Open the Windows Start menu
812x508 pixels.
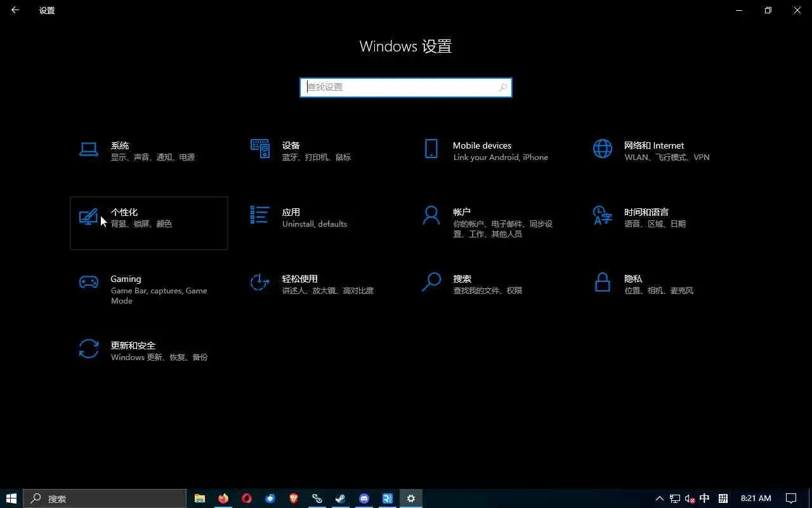click(x=11, y=498)
